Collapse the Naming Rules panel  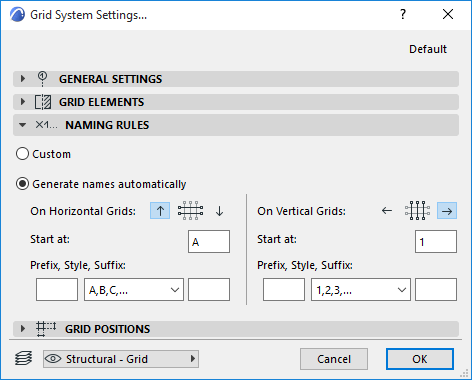pos(22,125)
